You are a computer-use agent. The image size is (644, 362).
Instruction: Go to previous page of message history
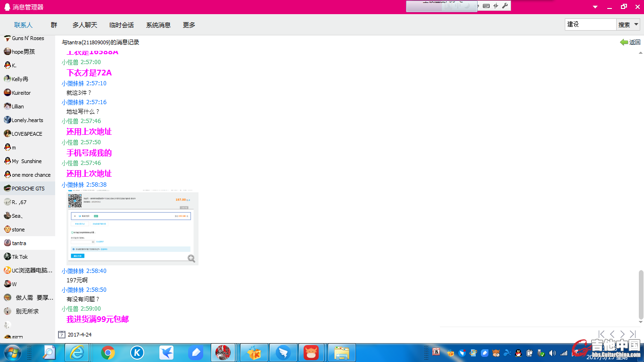pos(612,334)
